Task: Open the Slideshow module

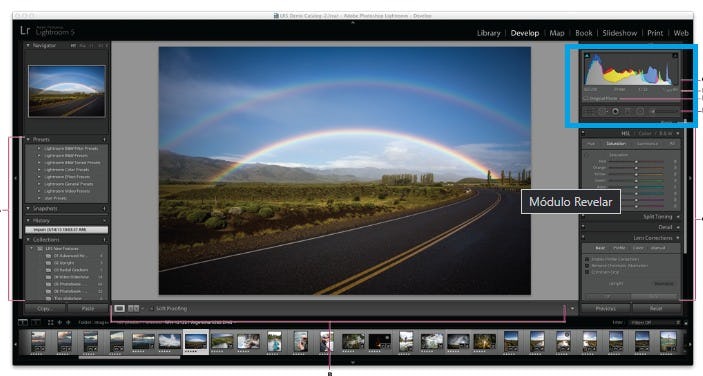Action: [x=620, y=33]
